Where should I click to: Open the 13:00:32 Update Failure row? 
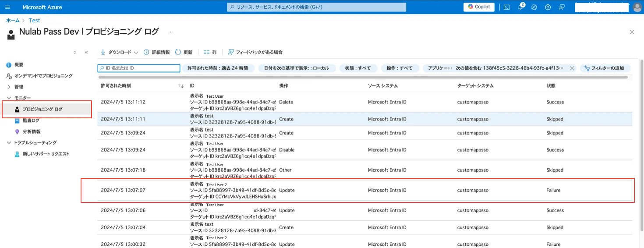[365, 241]
